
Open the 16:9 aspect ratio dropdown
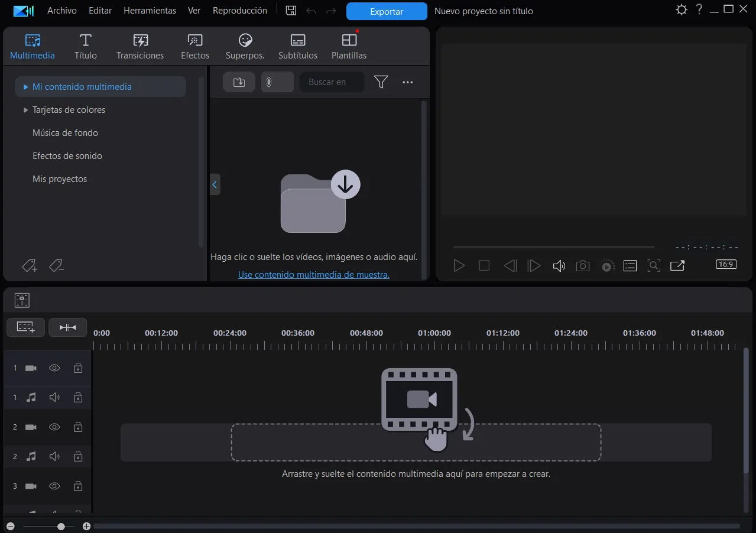point(726,264)
